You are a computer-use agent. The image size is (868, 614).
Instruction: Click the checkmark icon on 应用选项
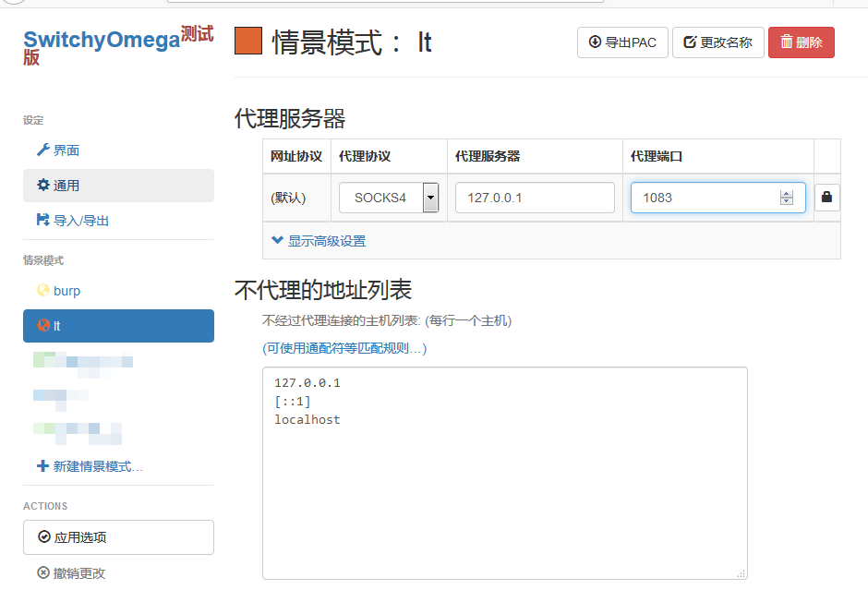pyautogui.click(x=44, y=537)
